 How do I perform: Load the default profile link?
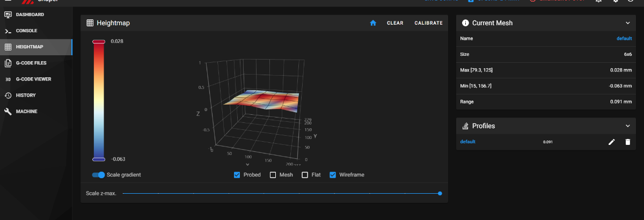tap(468, 142)
